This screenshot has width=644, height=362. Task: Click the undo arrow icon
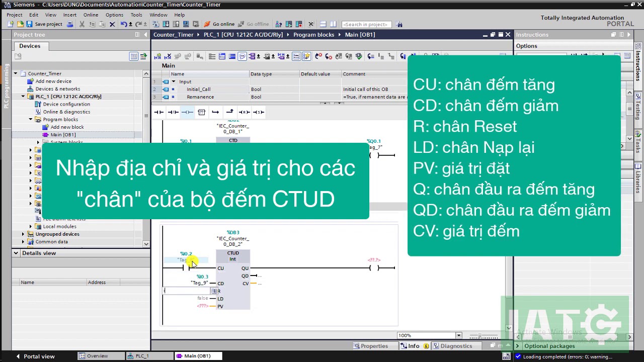click(123, 24)
